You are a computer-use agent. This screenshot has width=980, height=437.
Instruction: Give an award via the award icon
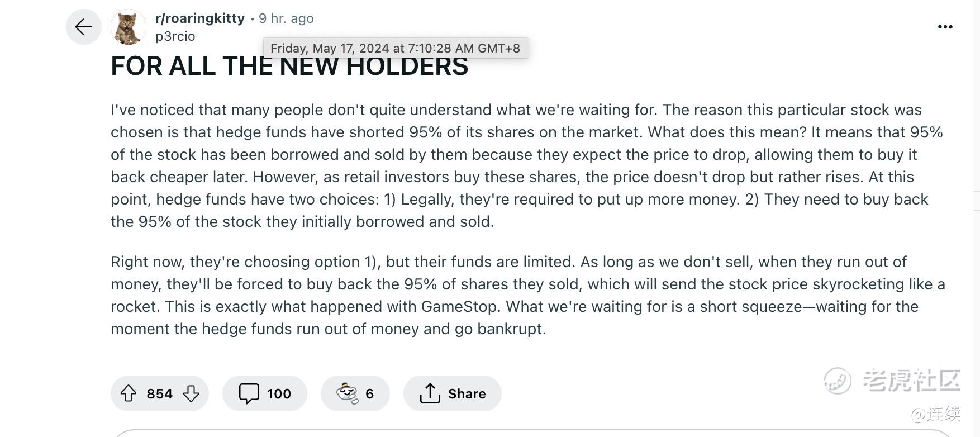tap(347, 393)
